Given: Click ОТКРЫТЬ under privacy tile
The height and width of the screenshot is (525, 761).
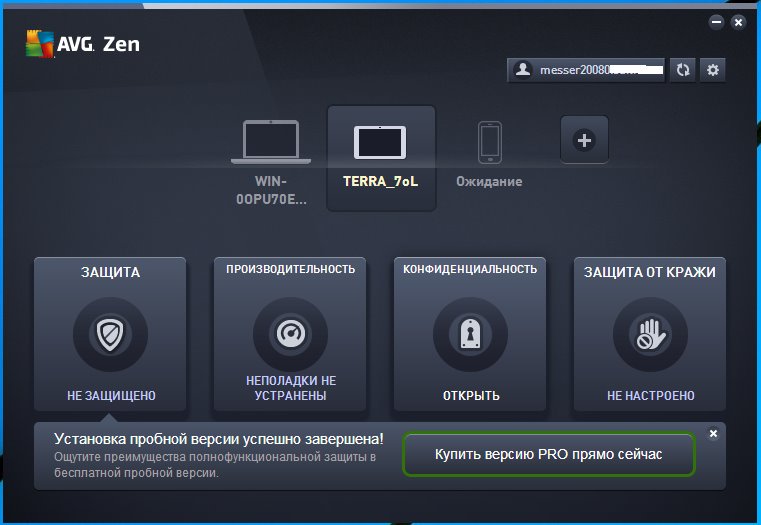Looking at the screenshot, I should 471,396.
